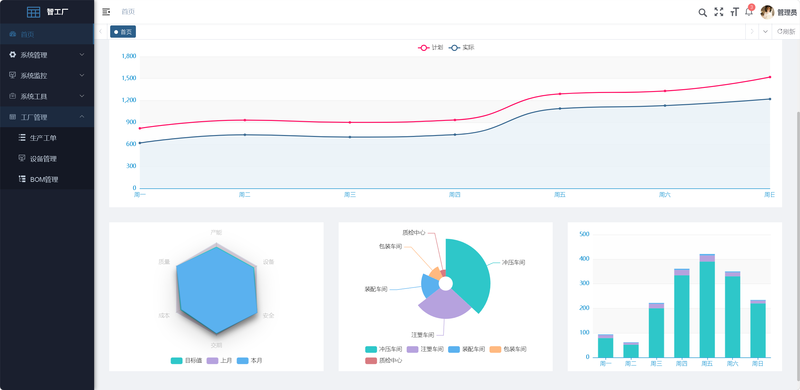Screen dimensions: 800x390
Task: Enter fullscreen mode via expand icon
Action: point(718,12)
